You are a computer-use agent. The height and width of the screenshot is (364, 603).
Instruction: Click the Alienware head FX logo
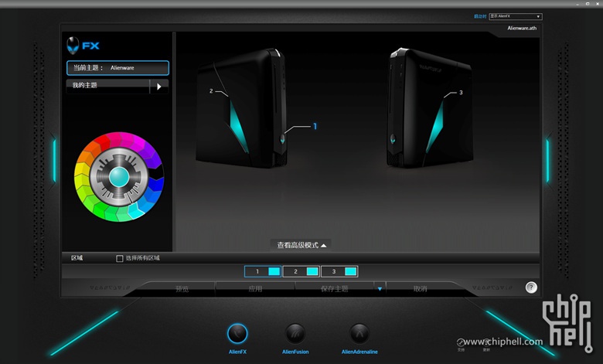pyautogui.click(x=83, y=46)
